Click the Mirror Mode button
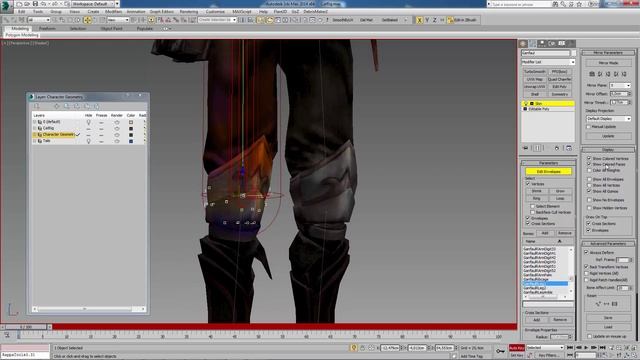The height and width of the screenshot is (360, 640). tap(608, 63)
